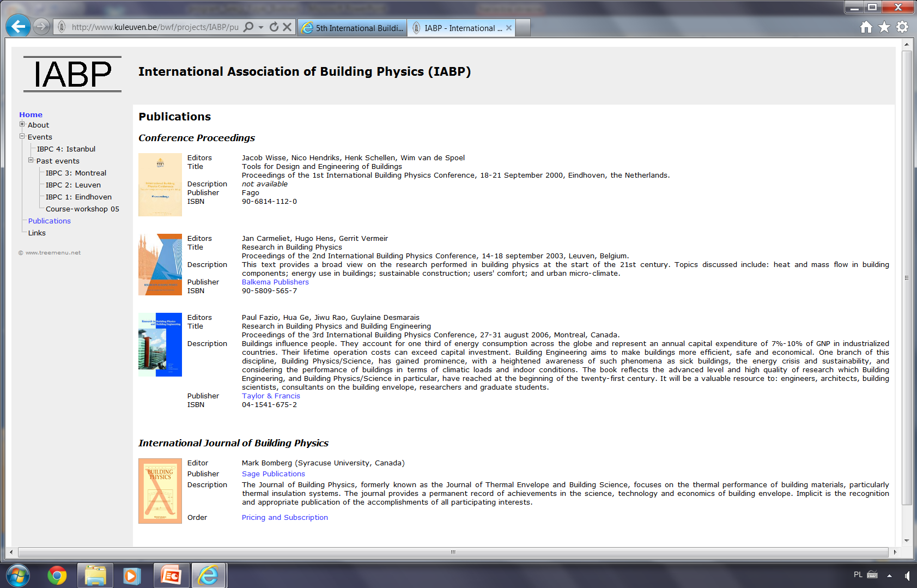Click the Conference Proceedings heading
The image size is (917, 588).
tap(197, 138)
